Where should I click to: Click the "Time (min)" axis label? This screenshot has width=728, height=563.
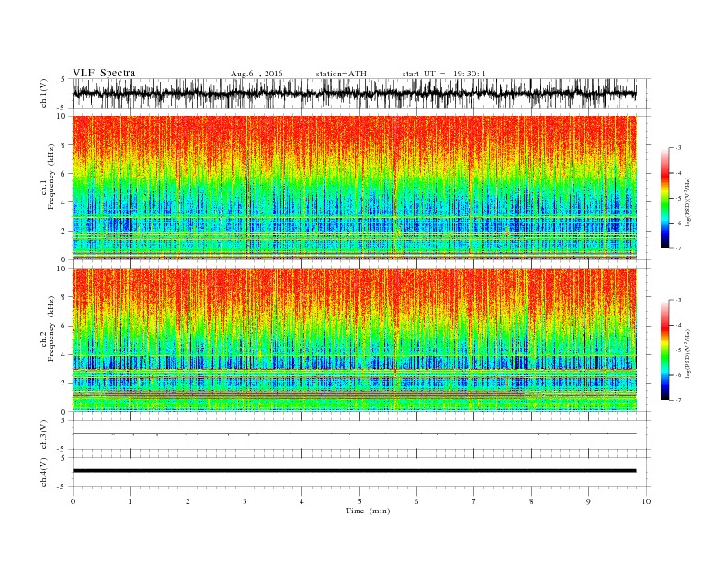(368, 511)
